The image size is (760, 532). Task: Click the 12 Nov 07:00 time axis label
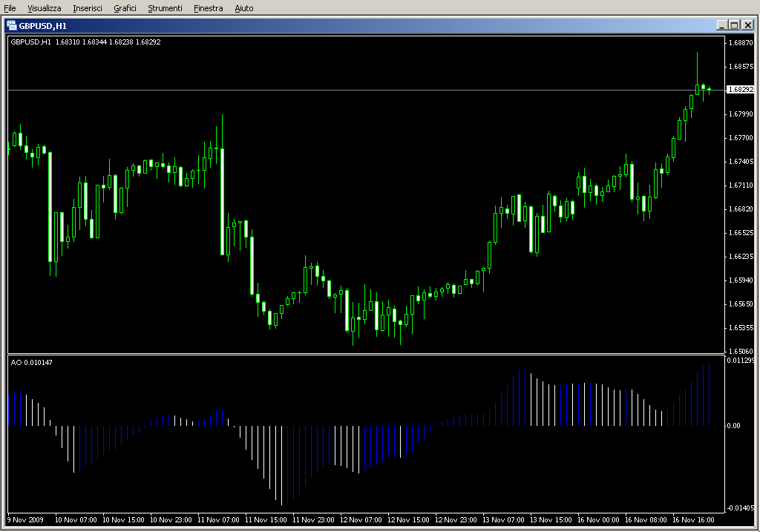pos(364,520)
